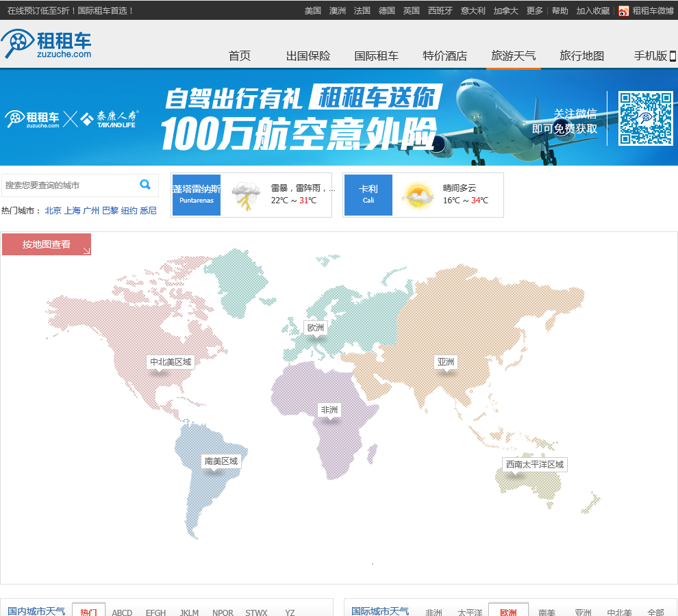Image resolution: width=678 pixels, height=616 pixels.
Task: Open the 巴黎 hot city link
Action: click(110, 211)
